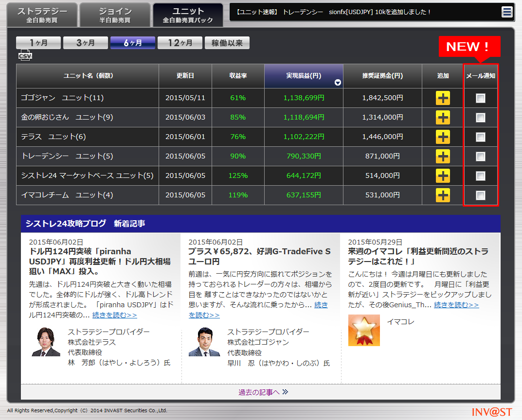522x420 pixels.
Task: Click recommended margin 514,000円
Action: pos(382,175)
